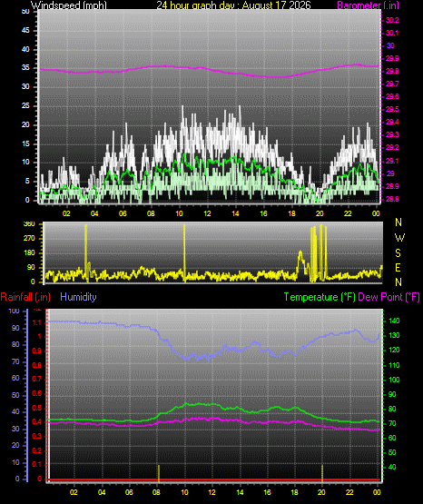Click barometer axis value "29.8"
The image size is (423, 504).
392,71
